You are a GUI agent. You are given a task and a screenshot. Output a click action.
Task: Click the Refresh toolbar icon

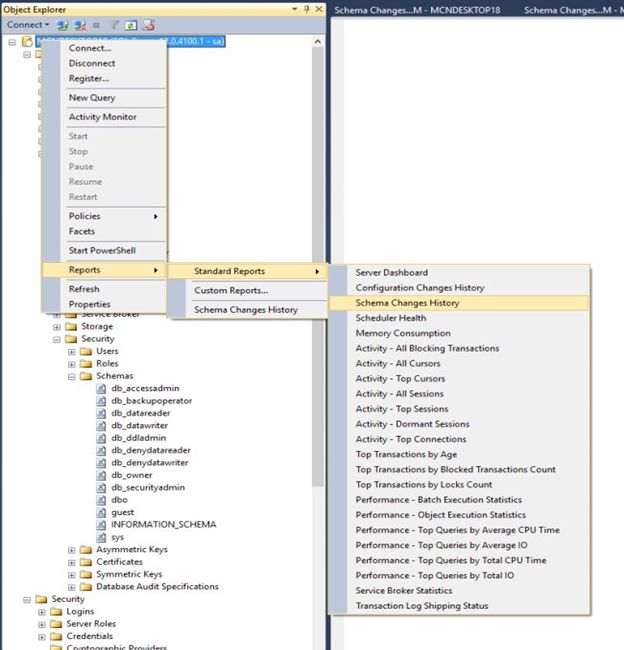(x=131, y=25)
